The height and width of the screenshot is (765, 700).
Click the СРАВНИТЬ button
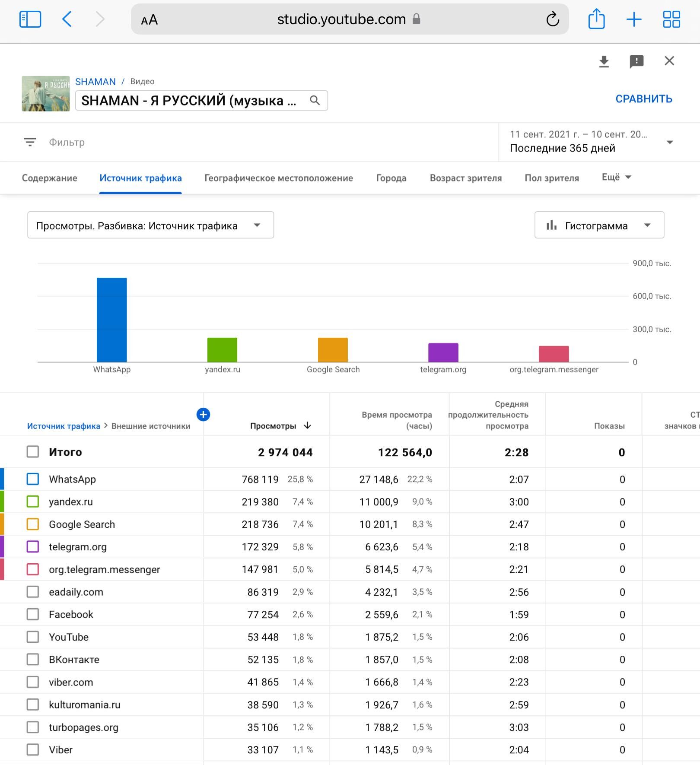coord(644,99)
